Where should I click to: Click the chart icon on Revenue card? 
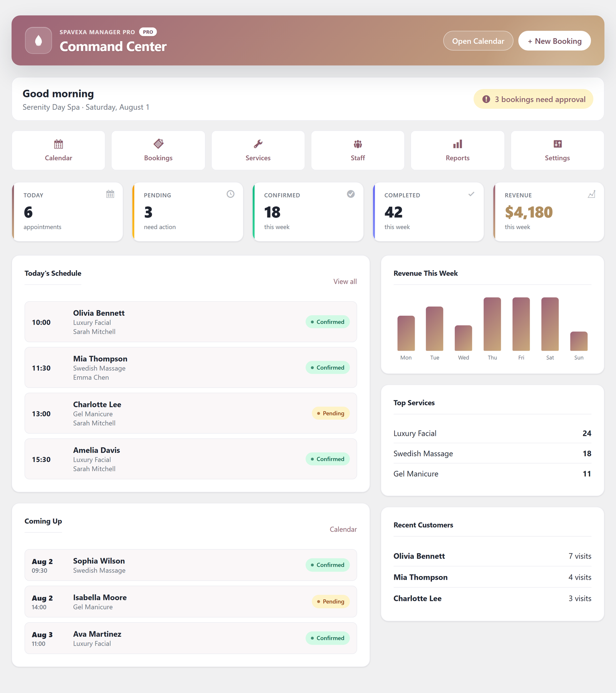tap(591, 194)
